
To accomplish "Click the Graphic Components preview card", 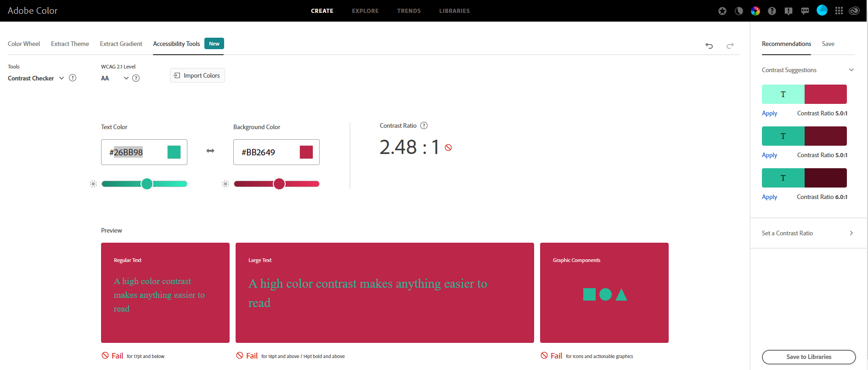I will pyautogui.click(x=604, y=293).
